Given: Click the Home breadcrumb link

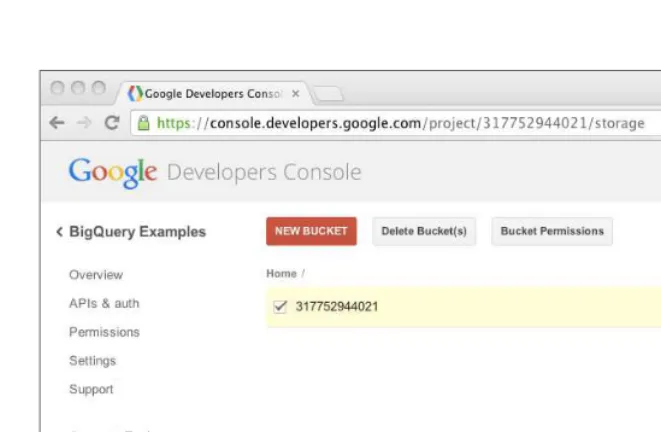Looking at the screenshot, I should click(x=281, y=274).
